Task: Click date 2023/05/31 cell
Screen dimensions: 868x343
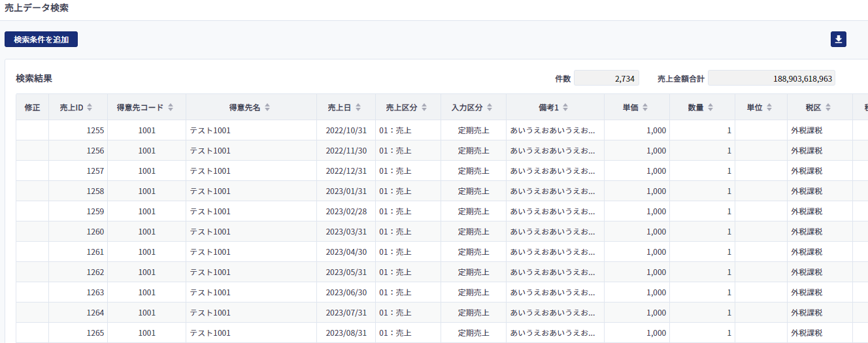Action: 346,272
